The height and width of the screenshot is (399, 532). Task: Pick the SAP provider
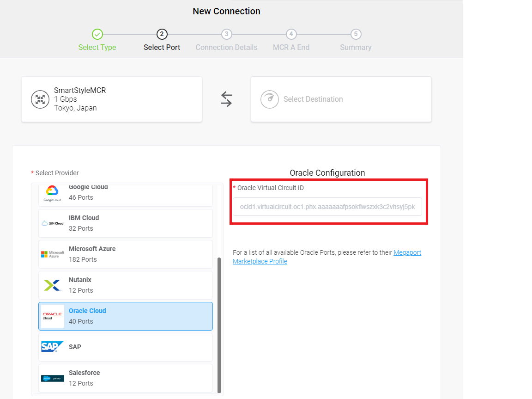tap(126, 347)
